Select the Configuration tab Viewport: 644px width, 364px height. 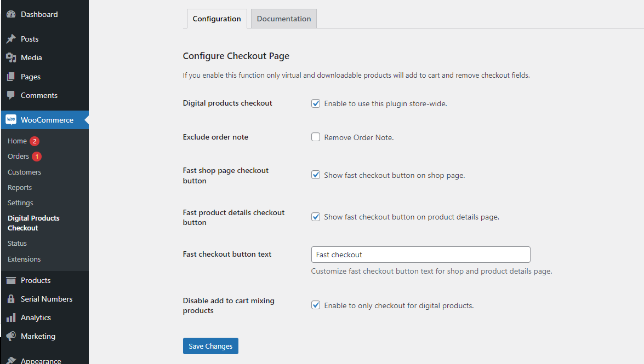[216, 18]
